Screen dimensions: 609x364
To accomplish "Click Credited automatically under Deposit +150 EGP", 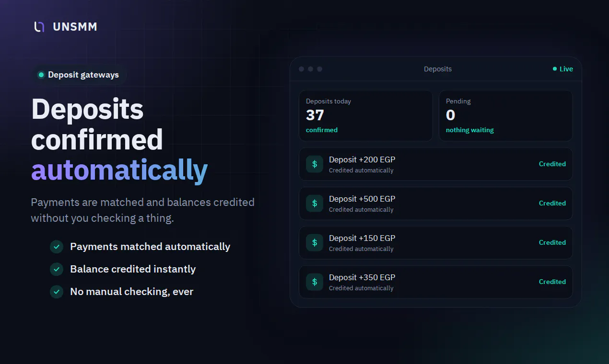I will (x=361, y=249).
